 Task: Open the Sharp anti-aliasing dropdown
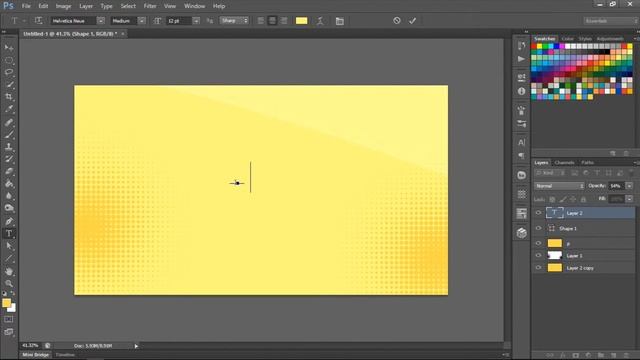[234, 20]
